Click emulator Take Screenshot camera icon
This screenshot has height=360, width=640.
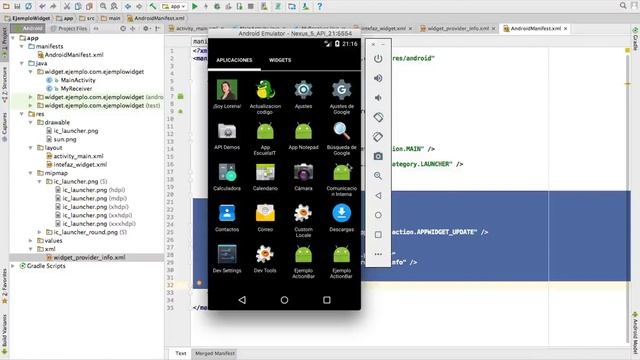point(378,156)
